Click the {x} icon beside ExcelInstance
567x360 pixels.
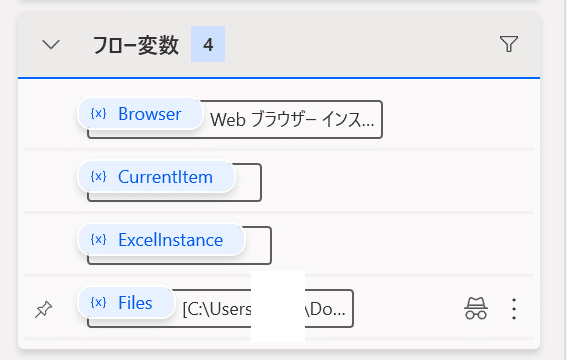tap(98, 240)
